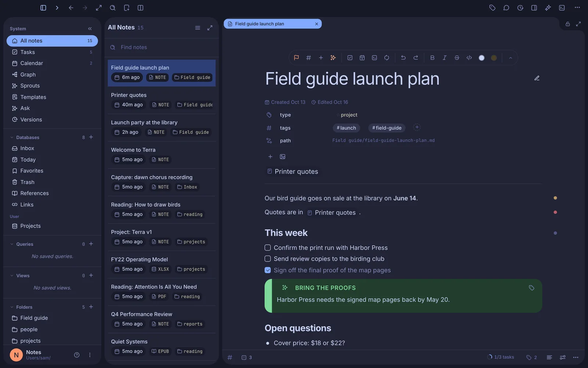The height and width of the screenshot is (368, 588).
Task: Insert a task checkbox from toolbar
Action: tap(350, 58)
